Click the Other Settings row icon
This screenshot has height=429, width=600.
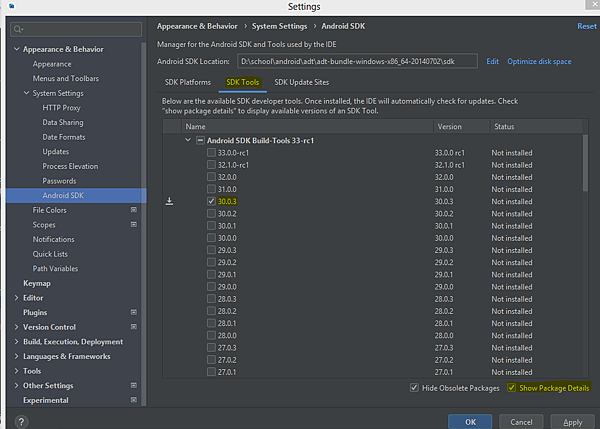[133, 385]
